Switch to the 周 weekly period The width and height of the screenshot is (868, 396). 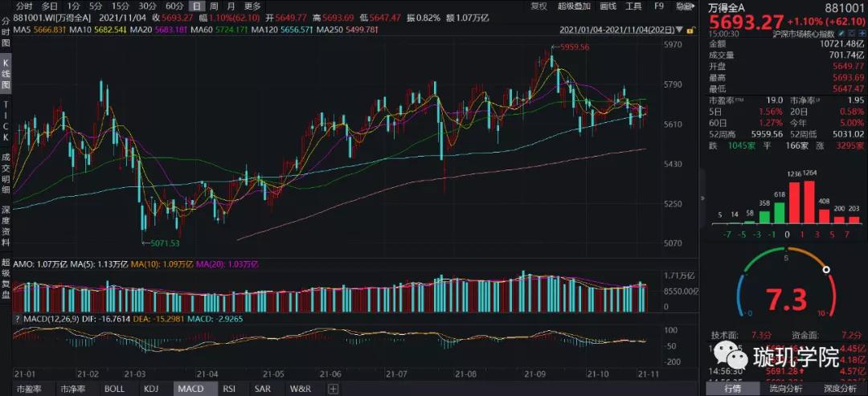click(x=215, y=6)
